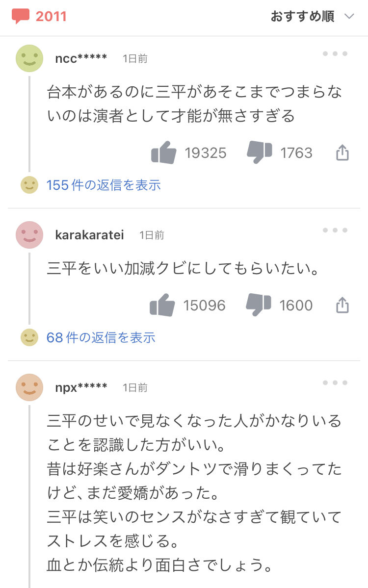Screen dimensions: 368x588
Task: Tap the 2011 comment count
Action: [x=51, y=16]
